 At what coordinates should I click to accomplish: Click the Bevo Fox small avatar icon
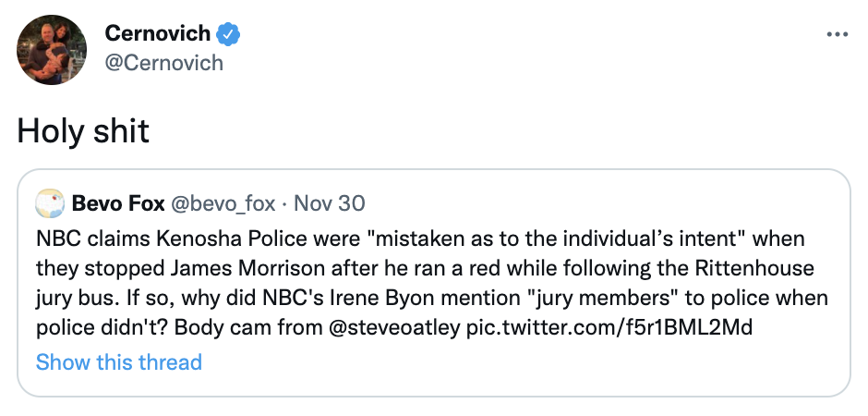click(x=49, y=202)
